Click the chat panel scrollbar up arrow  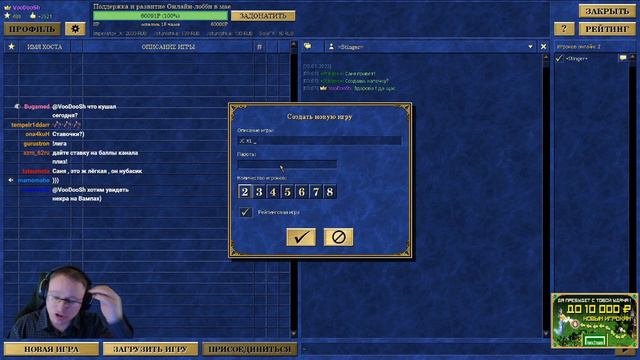(546, 58)
